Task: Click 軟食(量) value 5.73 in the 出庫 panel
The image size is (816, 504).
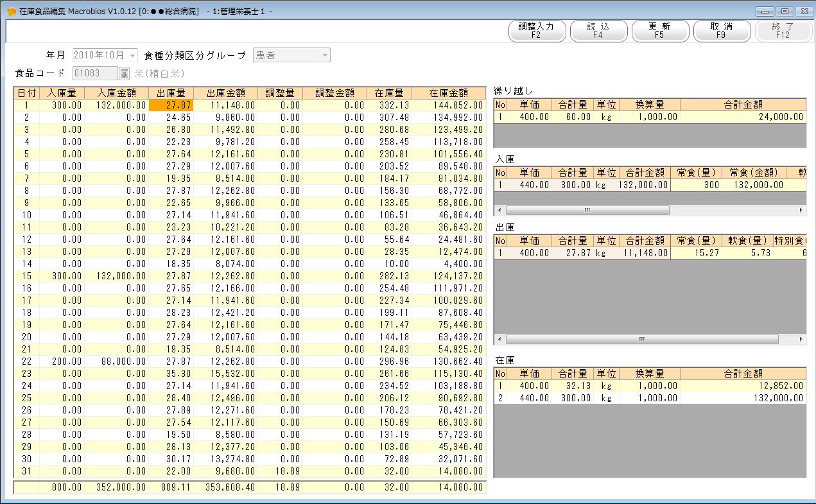Action: (748, 253)
